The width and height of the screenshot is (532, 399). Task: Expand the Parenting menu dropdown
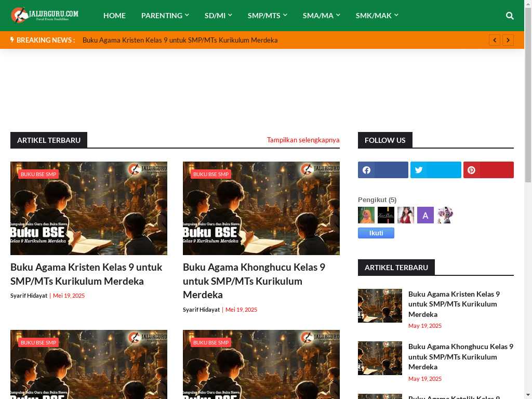165,16
